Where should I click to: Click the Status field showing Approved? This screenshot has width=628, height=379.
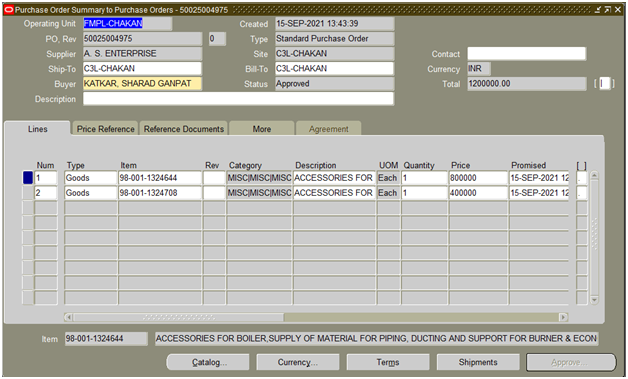pyautogui.click(x=334, y=84)
